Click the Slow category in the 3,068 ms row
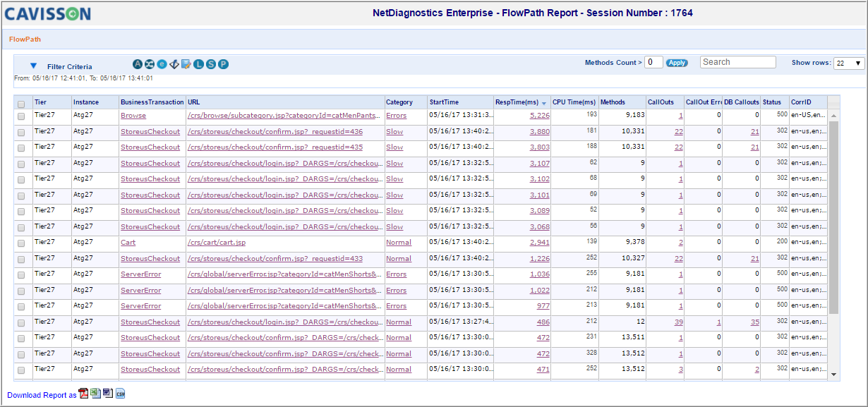868x407 pixels. click(394, 227)
